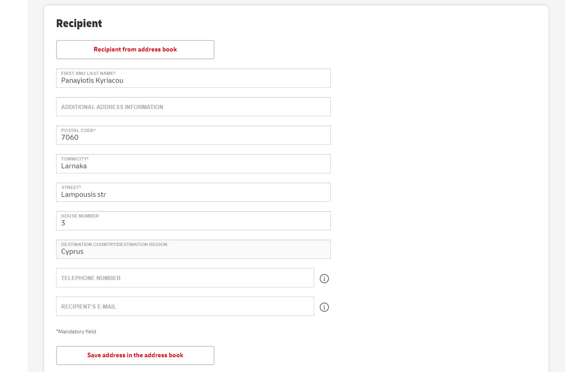The width and height of the screenshot is (588, 372).
Task: Open the Destination Country field showing Cyprus
Action: [193, 249]
